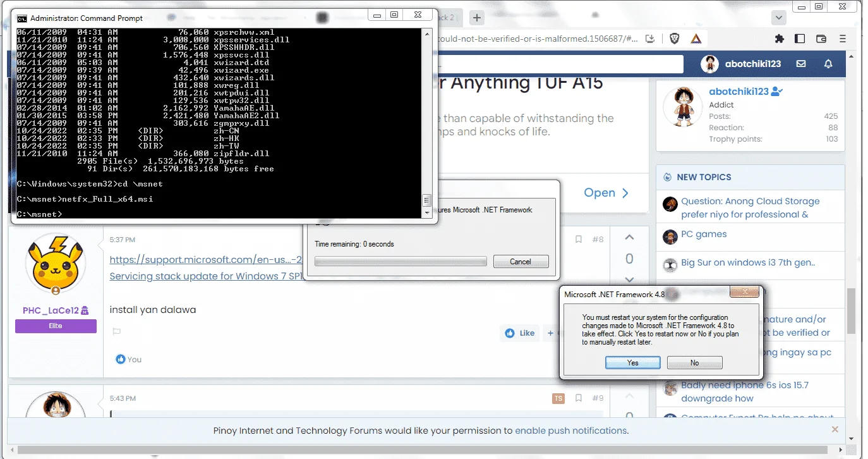The image size is (868, 459).
Task: Click the installer progress bar
Action: [401, 261]
